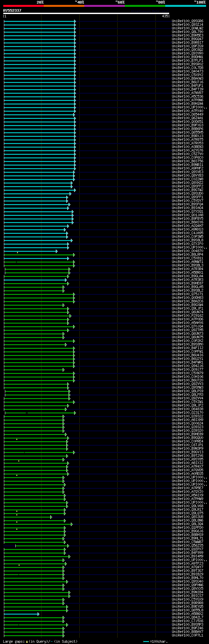Click the Large gaps legend text

(14, 642)
